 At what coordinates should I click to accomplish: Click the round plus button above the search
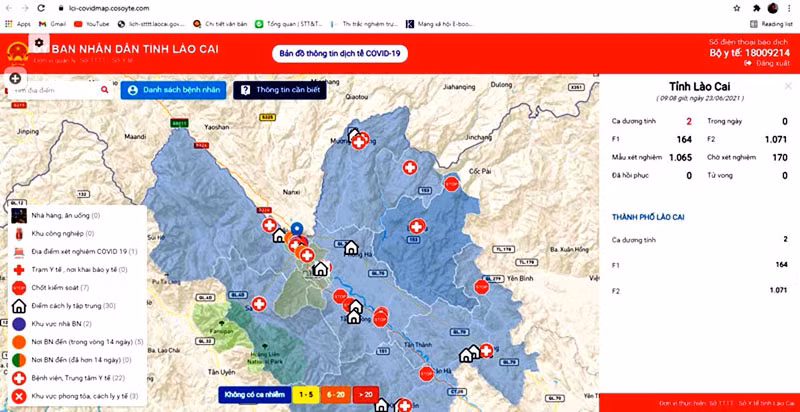click(15, 79)
